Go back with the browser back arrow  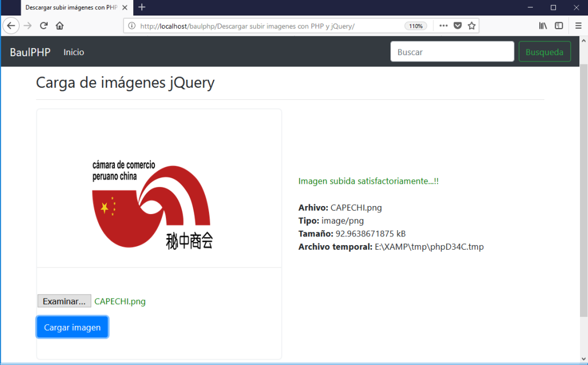[11, 26]
